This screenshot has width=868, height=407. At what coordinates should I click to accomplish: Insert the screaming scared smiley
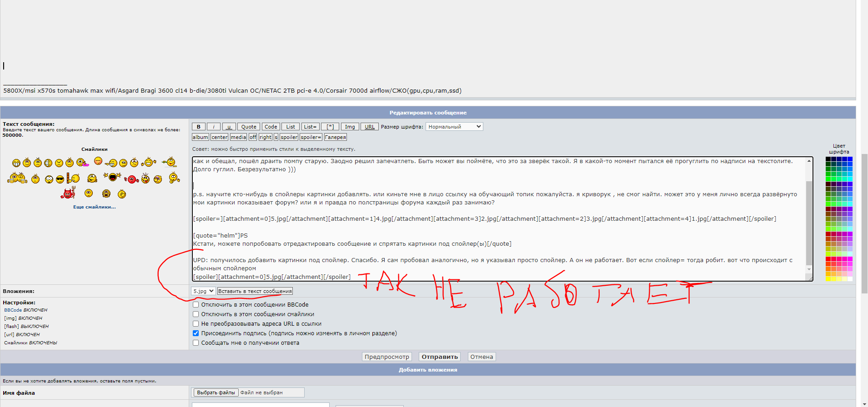[x=106, y=194]
